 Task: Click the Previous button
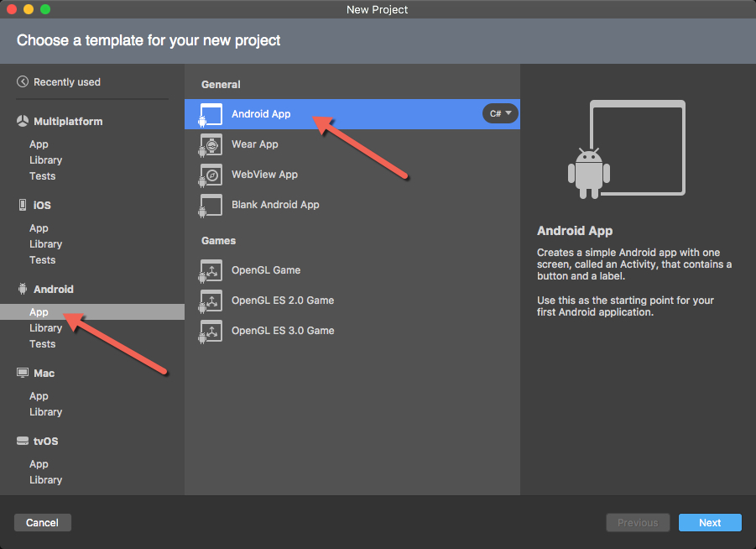[638, 523]
